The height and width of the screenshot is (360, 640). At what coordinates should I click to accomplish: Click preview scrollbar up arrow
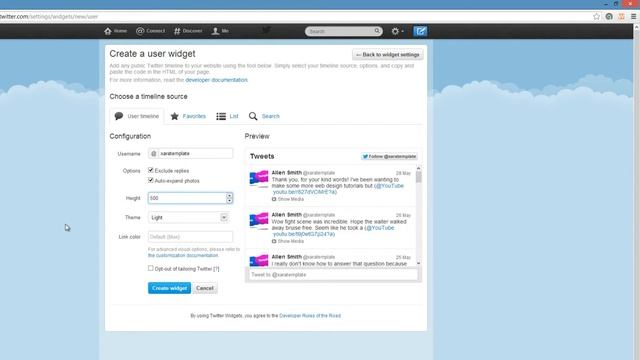(x=418, y=168)
